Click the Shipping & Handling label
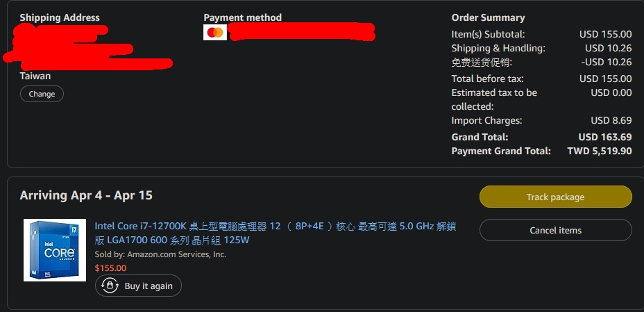Screen dimensions: 644x312 click(498, 48)
